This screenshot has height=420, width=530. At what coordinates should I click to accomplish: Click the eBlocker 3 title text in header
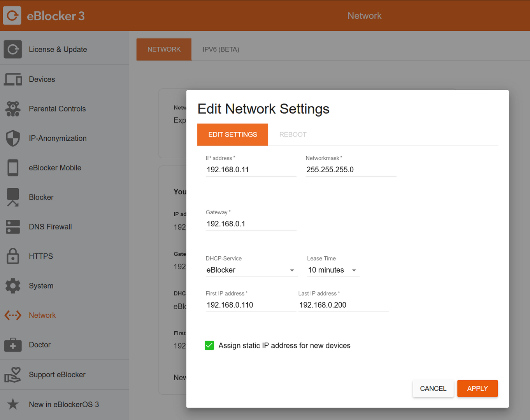(56, 16)
